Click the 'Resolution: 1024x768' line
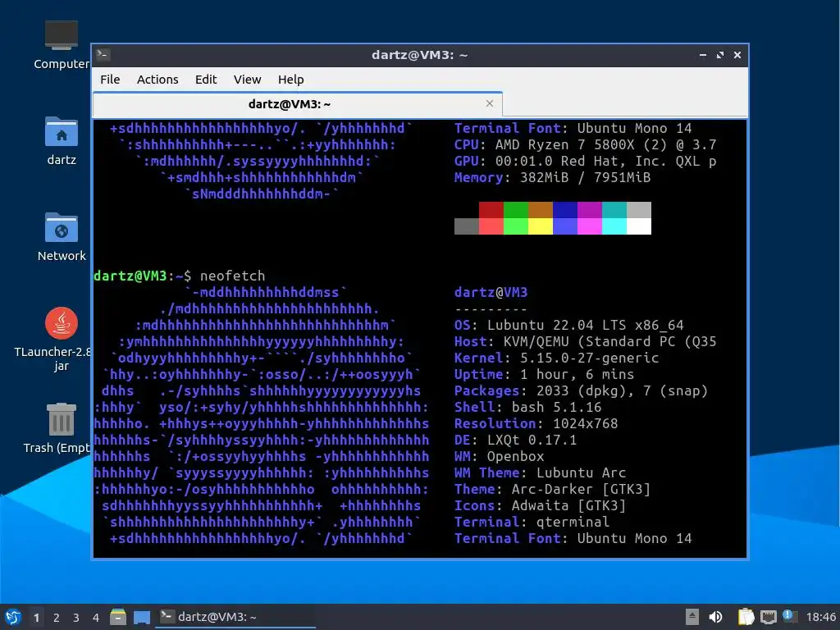Viewport: 840px width, 630px height. point(536,423)
